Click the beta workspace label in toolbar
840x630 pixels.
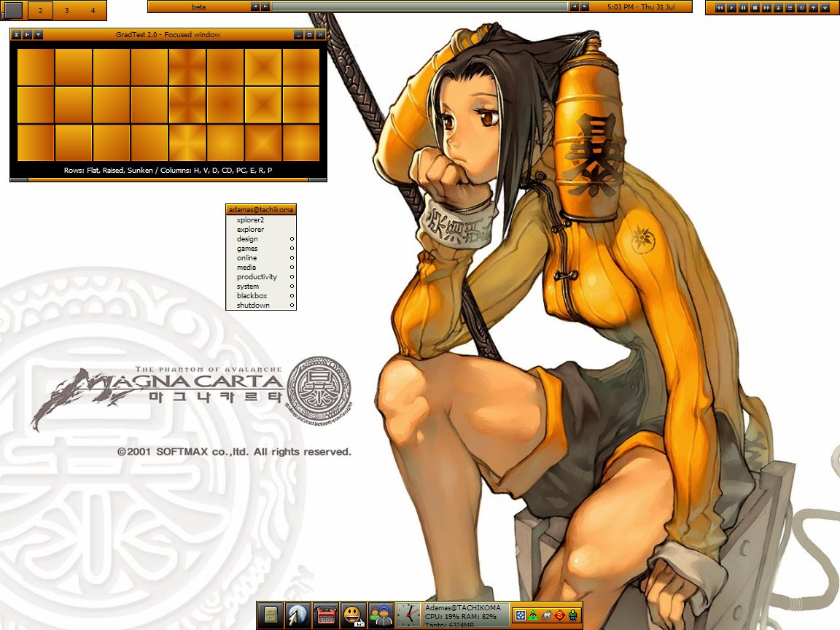coord(199,7)
